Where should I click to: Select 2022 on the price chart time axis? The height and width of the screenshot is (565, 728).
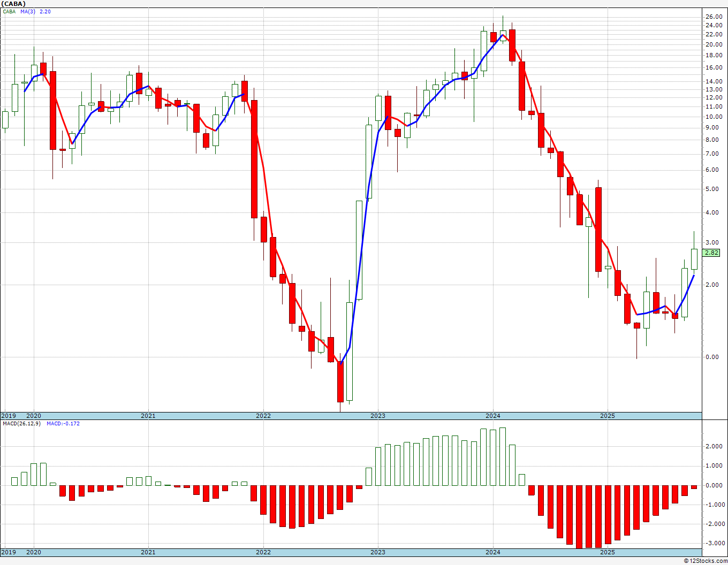point(263,416)
